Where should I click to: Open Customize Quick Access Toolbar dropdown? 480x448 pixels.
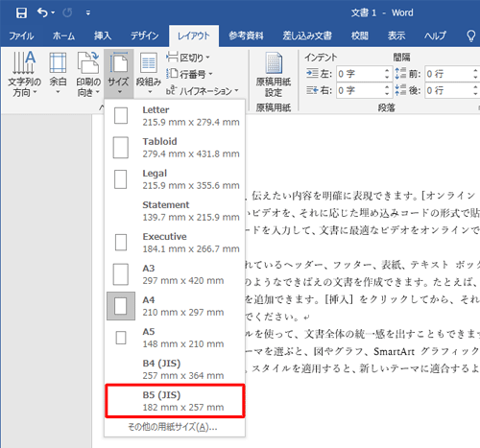coord(88,12)
